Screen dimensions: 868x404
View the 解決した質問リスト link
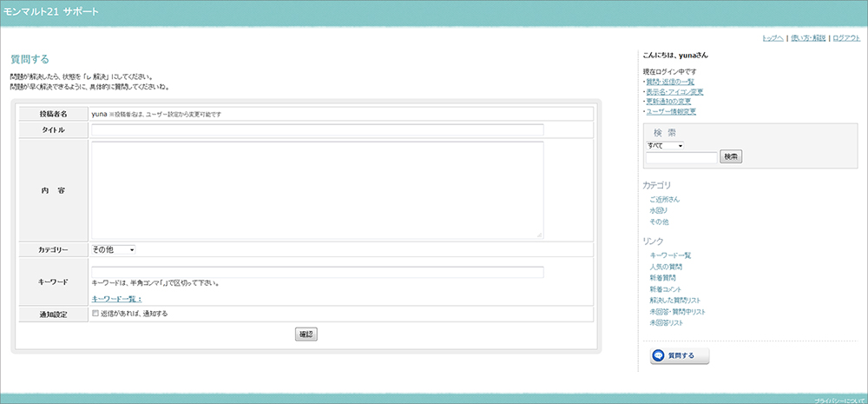pyautogui.click(x=675, y=300)
